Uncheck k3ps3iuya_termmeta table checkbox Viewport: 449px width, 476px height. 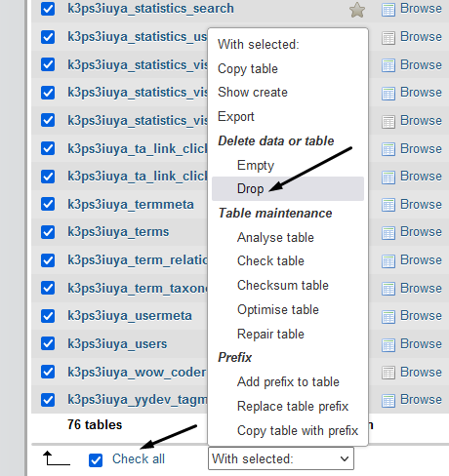point(48,204)
